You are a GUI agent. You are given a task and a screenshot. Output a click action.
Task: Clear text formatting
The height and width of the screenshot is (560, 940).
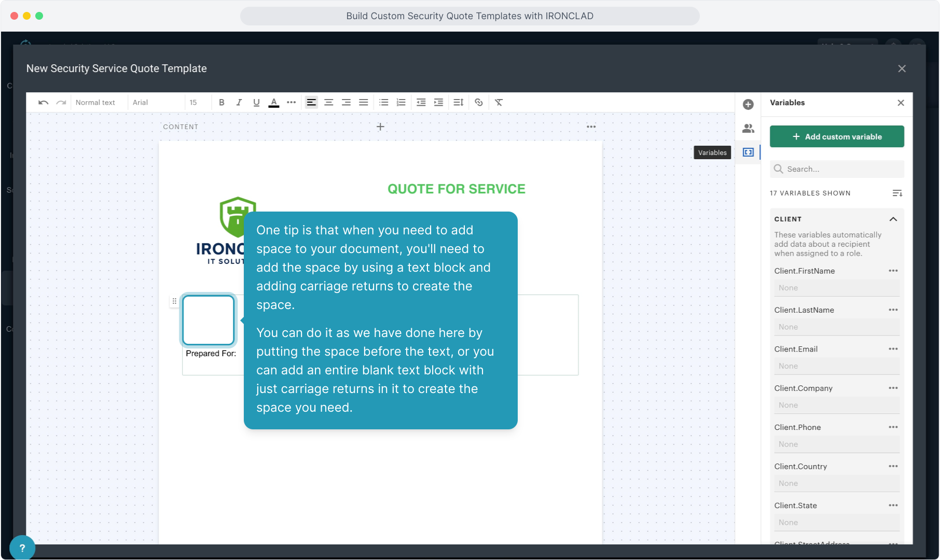(499, 103)
